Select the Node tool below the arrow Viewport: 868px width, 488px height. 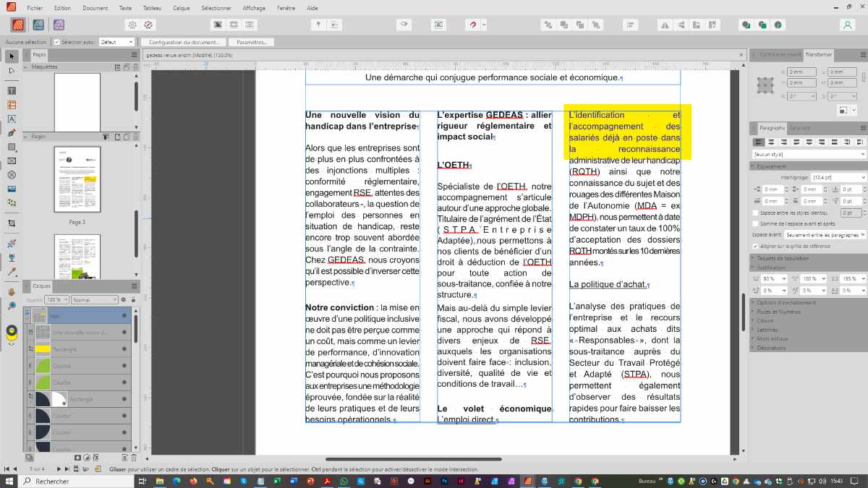tap(12, 71)
